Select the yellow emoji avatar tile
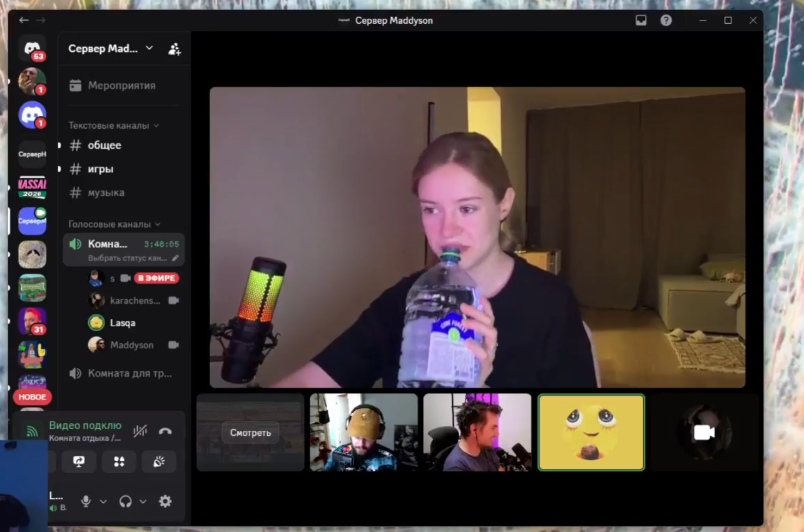This screenshot has width=804, height=532. [591, 432]
